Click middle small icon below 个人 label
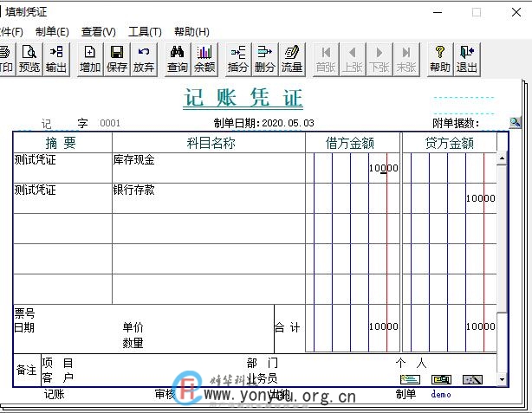532x413 pixels. tap(441, 379)
